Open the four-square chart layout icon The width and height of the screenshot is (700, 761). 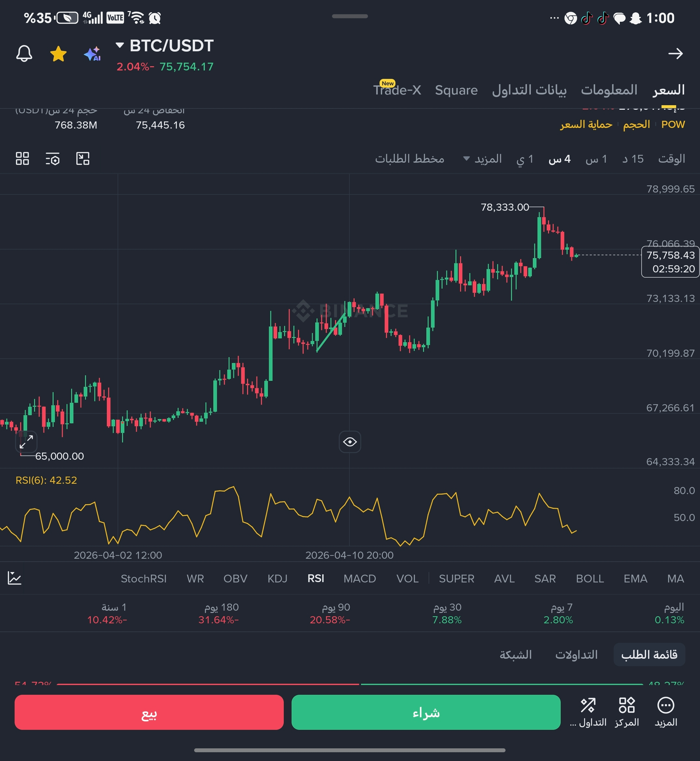22,159
